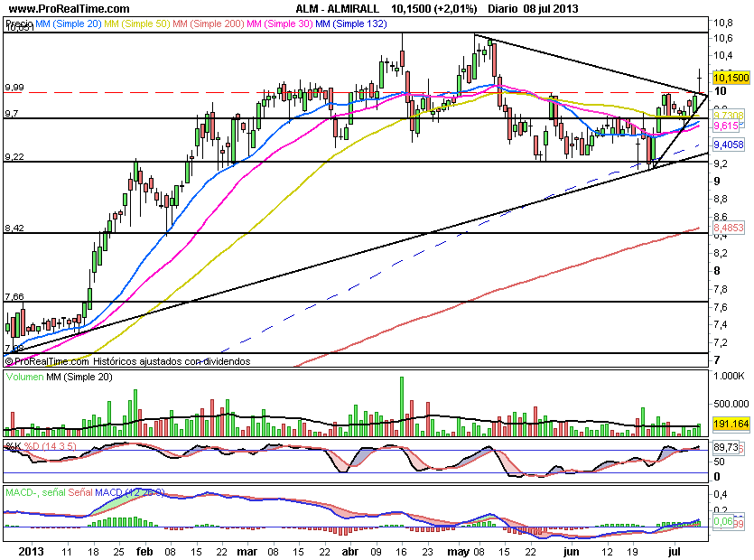The height and width of the screenshot is (560, 754).
Task: Click the 89,73 stochastic value tag
Action: (726, 447)
